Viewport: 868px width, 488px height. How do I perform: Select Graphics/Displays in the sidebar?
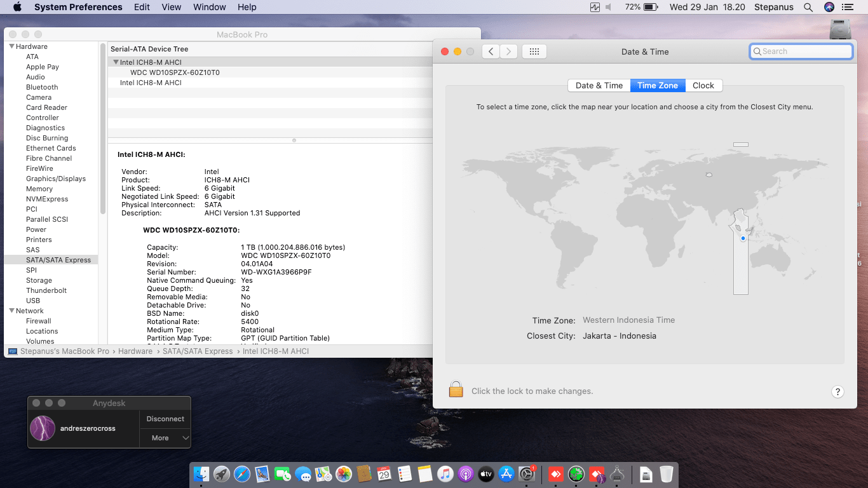click(x=56, y=179)
